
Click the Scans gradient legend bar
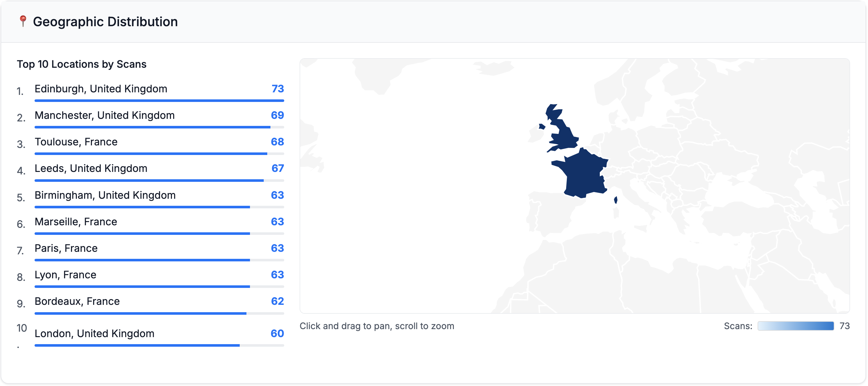(795, 326)
